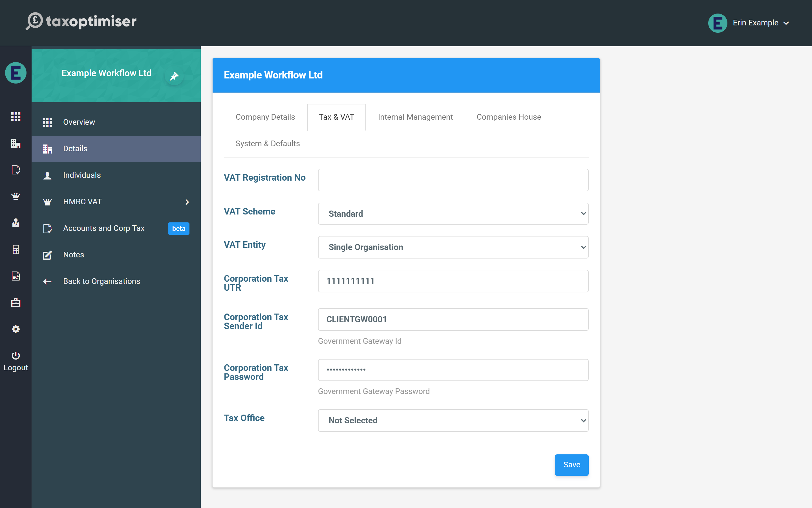Screen dimensions: 812x508
Task: Click the Corporation Tax UTR field
Action: click(453, 281)
